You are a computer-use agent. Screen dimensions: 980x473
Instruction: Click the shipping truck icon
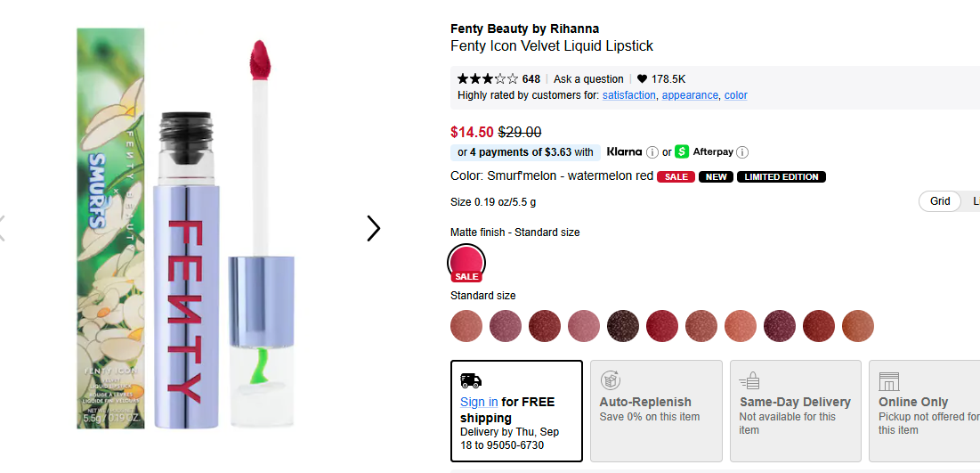click(x=471, y=380)
